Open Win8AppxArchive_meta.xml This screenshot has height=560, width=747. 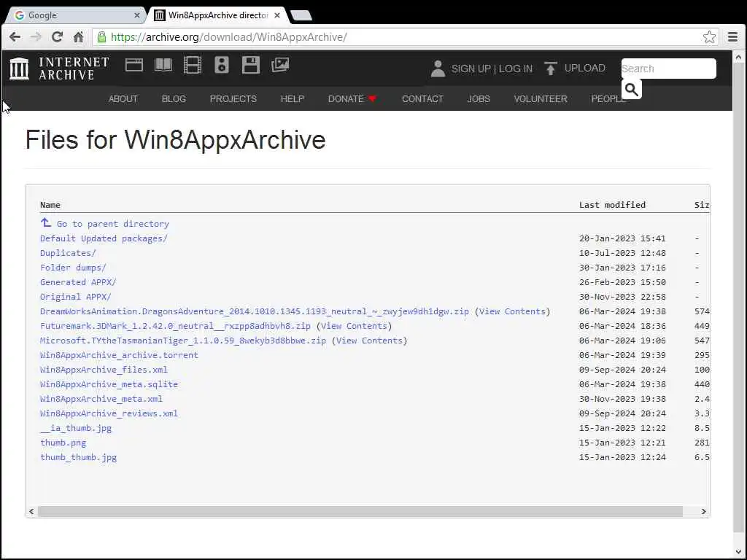point(101,399)
